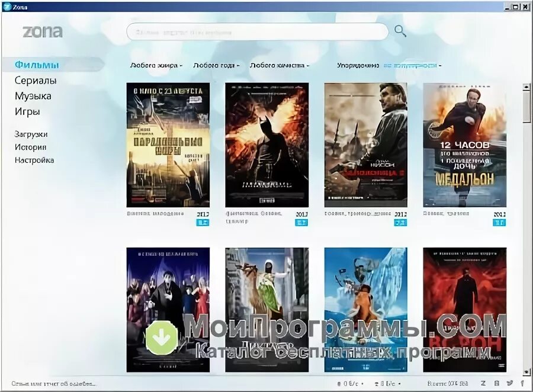
Task: Click the genre caption under the Liam Neeson poster
Action: (x=358, y=214)
